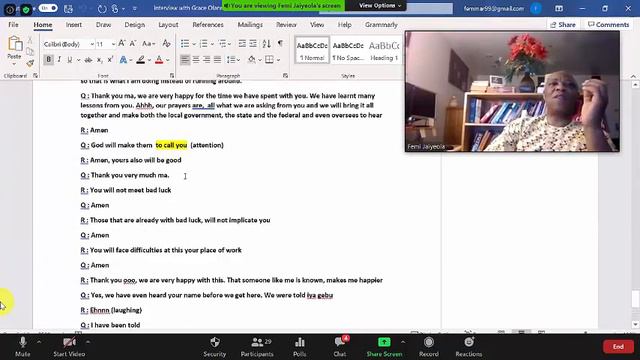Toggle Show/Hide paragraph marks
The width and height of the screenshot is (640, 360).
click(280, 43)
